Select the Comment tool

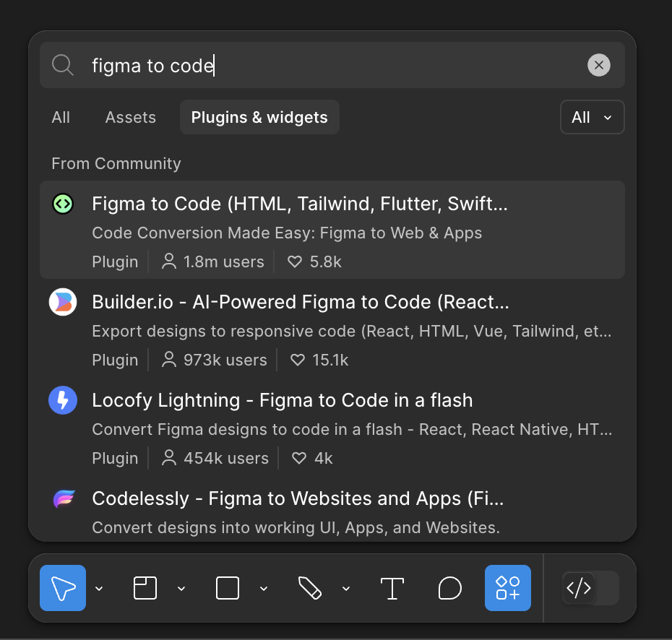click(450, 588)
